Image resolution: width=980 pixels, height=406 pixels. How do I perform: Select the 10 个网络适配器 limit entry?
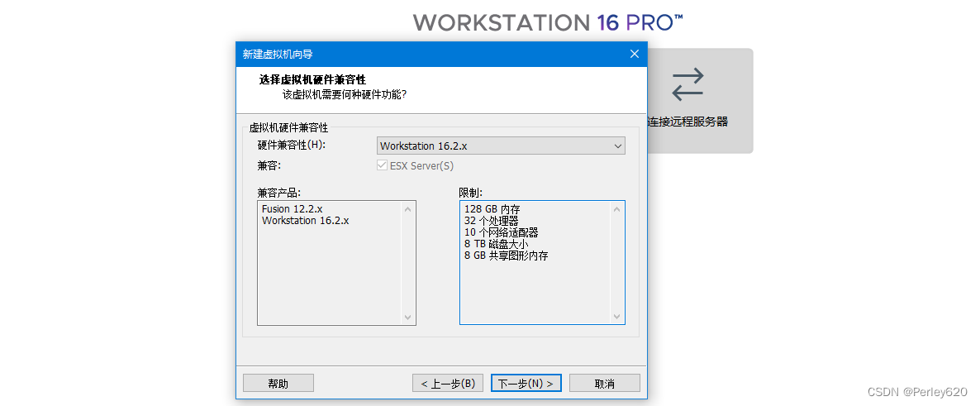pyautogui.click(x=502, y=232)
